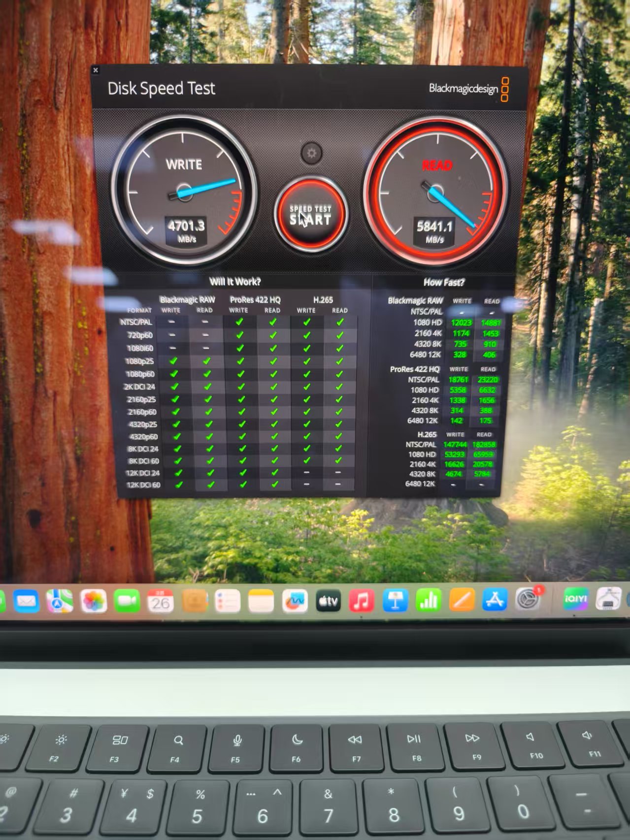
Task: Open Maps from the Dock
Action: click(60, 601)
